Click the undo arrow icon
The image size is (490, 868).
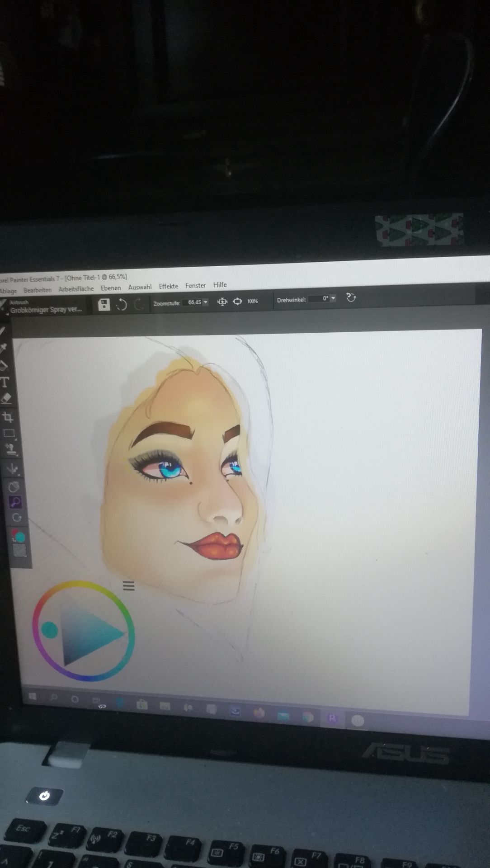[121, 305]
